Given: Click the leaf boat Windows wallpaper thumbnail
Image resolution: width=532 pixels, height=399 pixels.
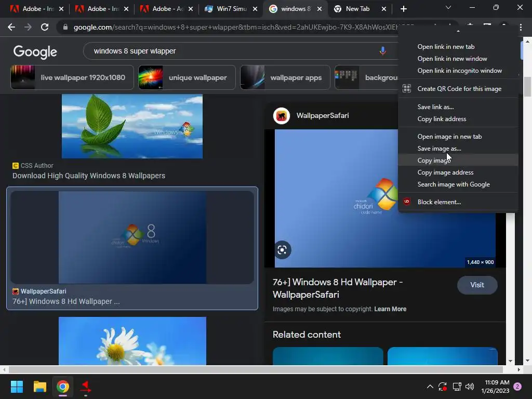Looking at the screenshot, I should coord(132,126).
